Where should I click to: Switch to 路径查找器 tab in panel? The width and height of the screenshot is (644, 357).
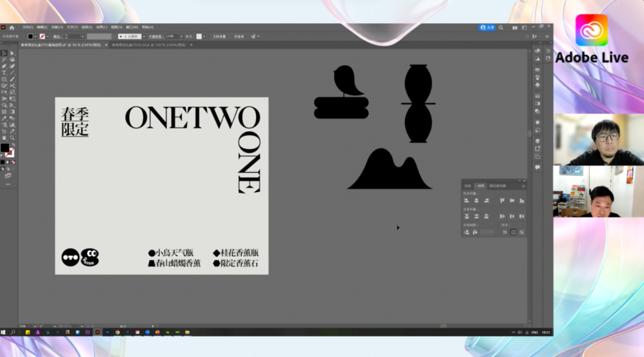[497, 186]
